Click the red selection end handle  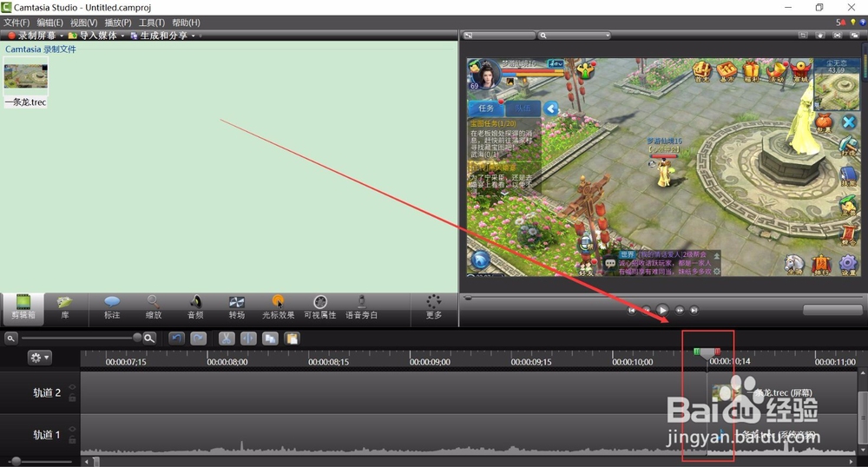pyautogui.click(x=718, y=352)
